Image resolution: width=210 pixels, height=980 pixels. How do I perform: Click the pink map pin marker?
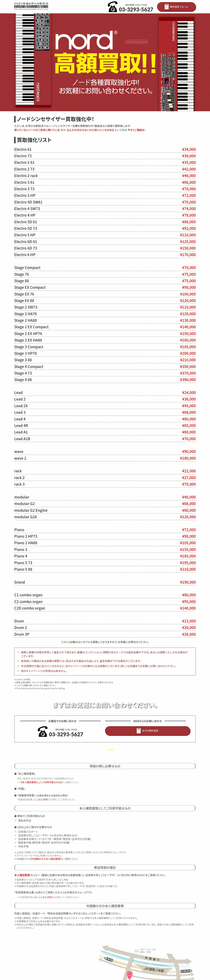[x=129, y=974]
